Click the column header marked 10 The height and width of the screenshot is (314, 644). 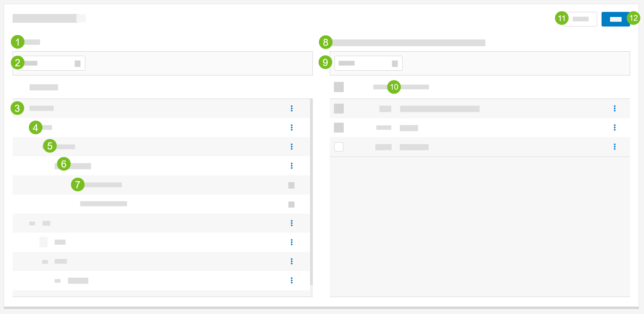pyautogui.click(x=401, y=87)
